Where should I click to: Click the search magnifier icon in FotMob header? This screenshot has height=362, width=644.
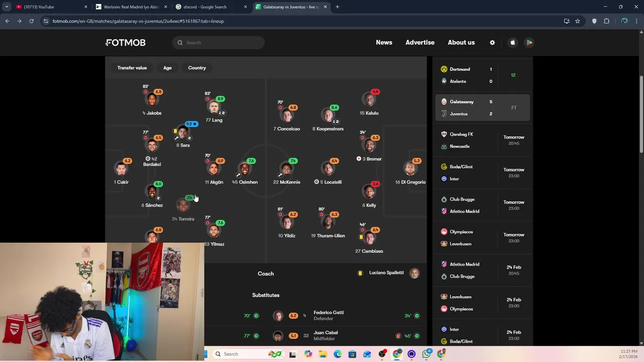(180, 43)
